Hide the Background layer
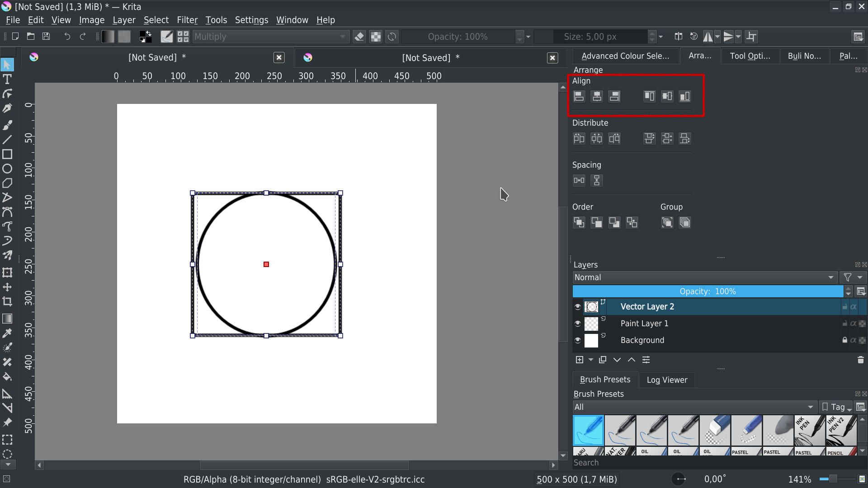Screen dimensions: 868x488 click(x=578, y=340)
